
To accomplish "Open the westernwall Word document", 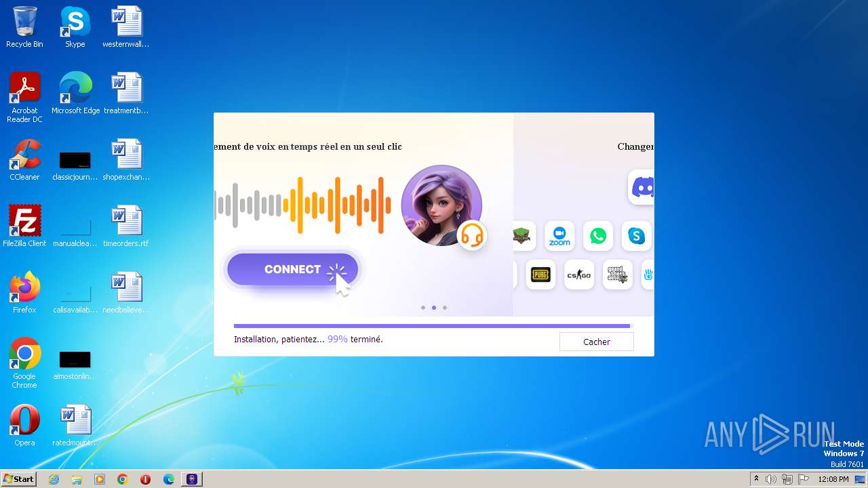I will pyautogui.click(x=126, y=27).
